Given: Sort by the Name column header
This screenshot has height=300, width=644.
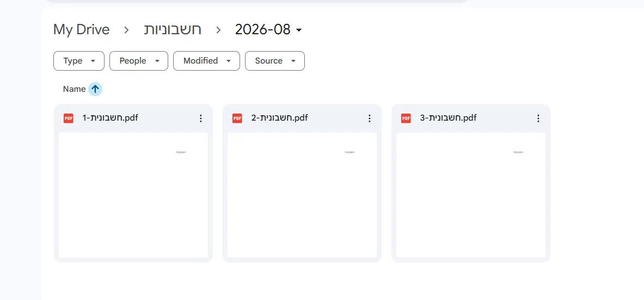Looking at the screenshot, I should [x=75, y=89].
